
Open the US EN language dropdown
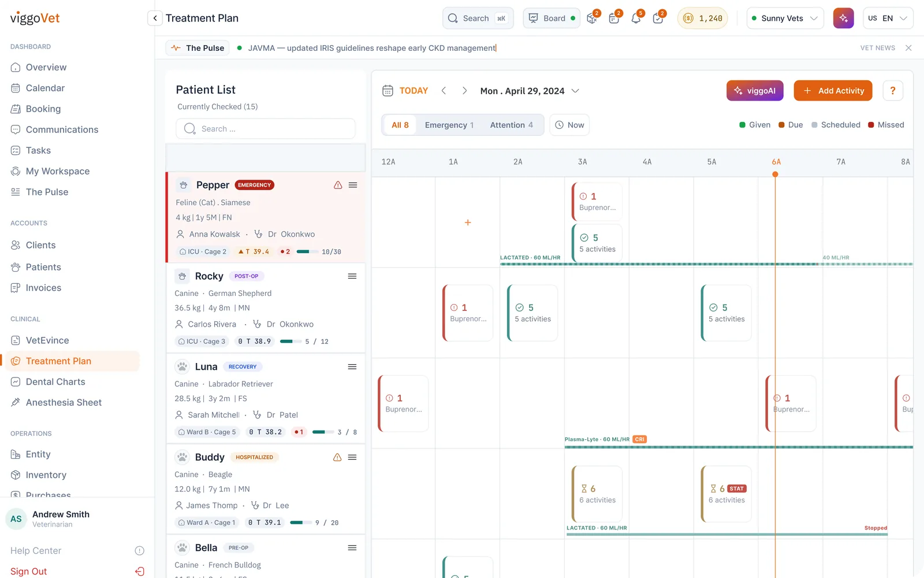[x=888, y=18]
